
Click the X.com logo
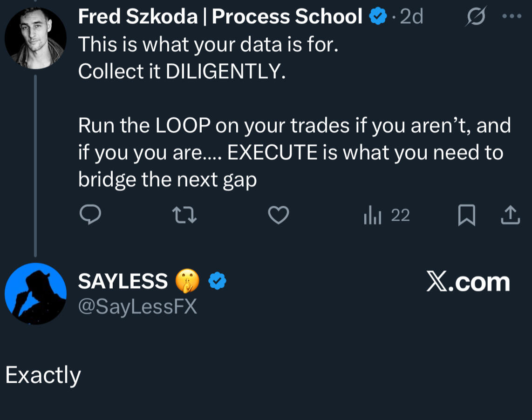[x=468, y=282]
